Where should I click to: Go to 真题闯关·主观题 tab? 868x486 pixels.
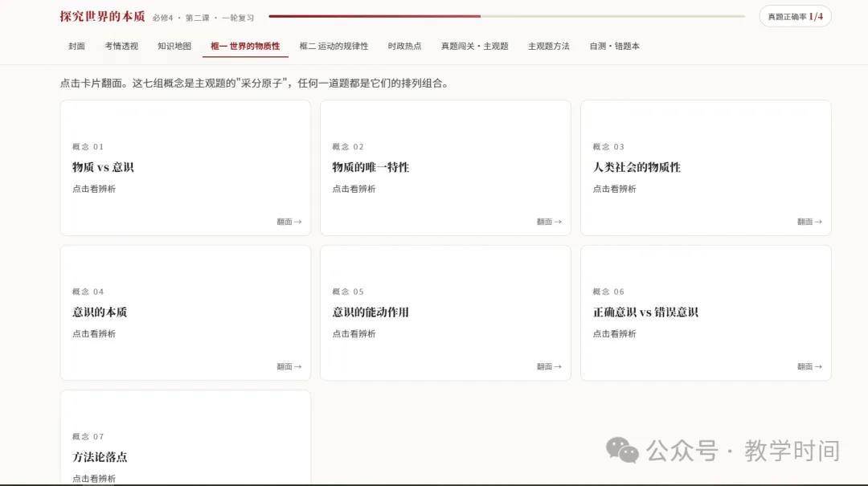click(x=474, y=47)
